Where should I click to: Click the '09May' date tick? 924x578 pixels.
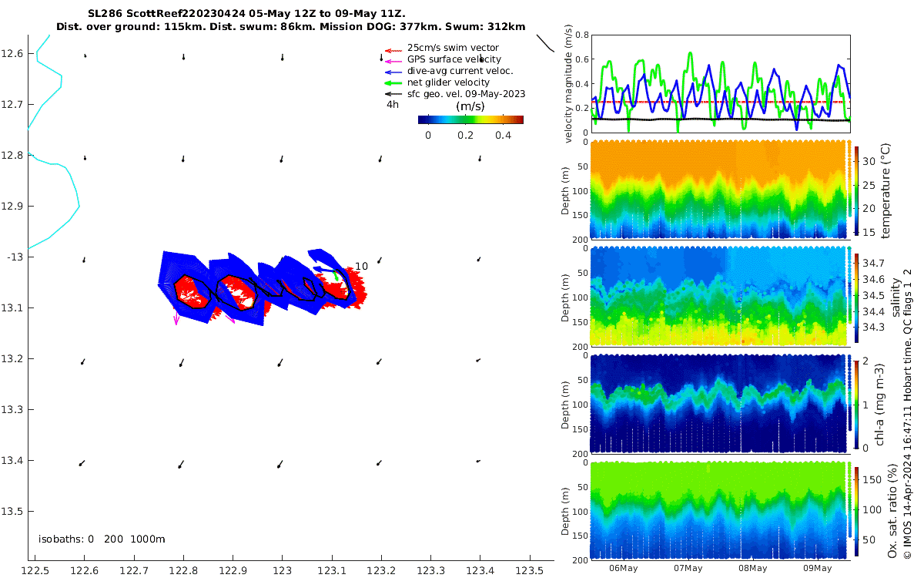pyautogui.click(x=818, y=568)
